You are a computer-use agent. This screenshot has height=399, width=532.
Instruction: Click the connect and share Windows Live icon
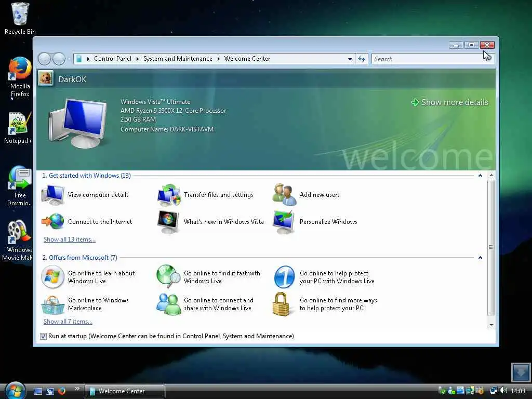pos(169,304)
